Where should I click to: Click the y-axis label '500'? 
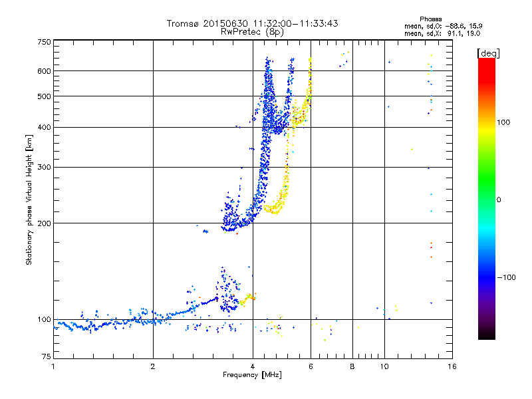[44, 96]
